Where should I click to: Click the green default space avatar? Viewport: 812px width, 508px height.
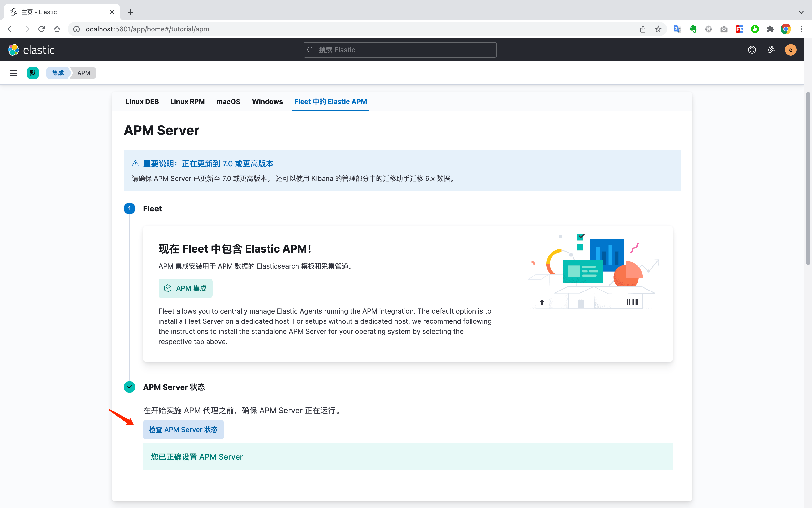click(33, 73)
